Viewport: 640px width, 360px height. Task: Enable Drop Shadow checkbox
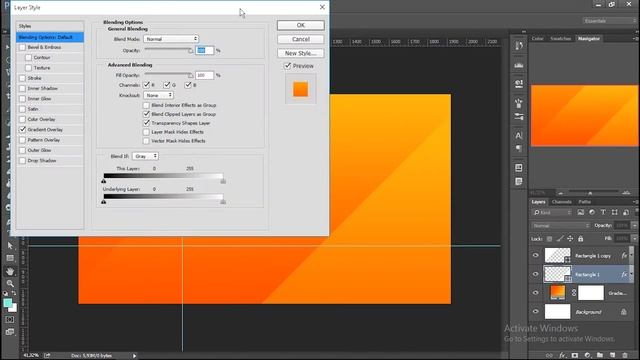[x=22, y=160]
